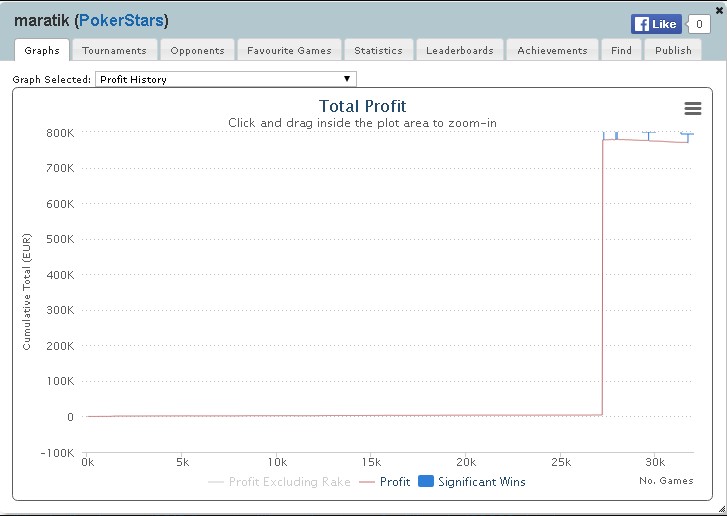Click the Find tab

[621, 50]
